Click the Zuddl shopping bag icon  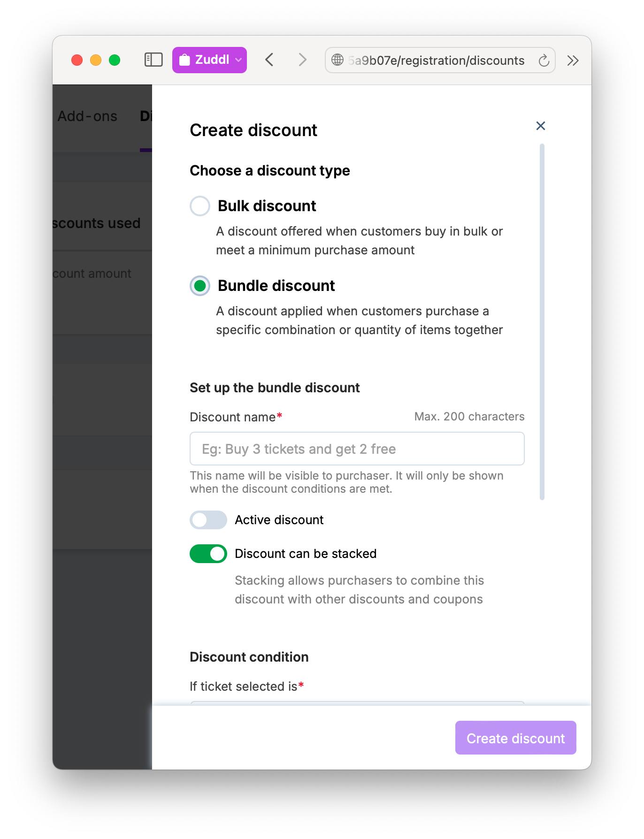(184, 60)
